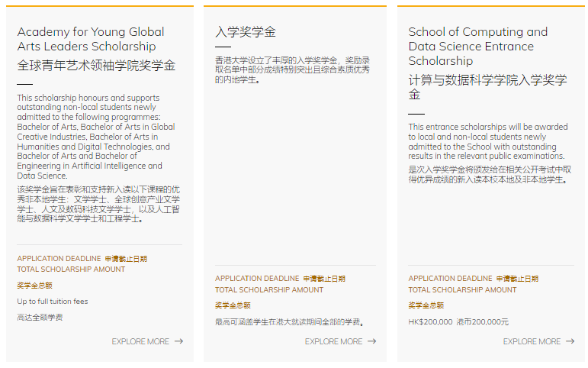Image resolution: width=588 pixels, height=368 pixels.
Task: Click the arrow icon in Arts Leaders Scholarship card
Action: 178,341
